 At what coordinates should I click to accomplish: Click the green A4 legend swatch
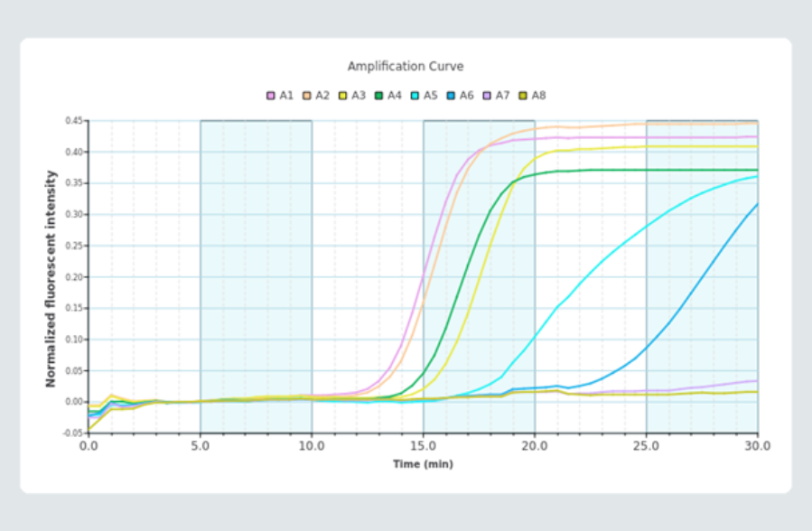378,96
